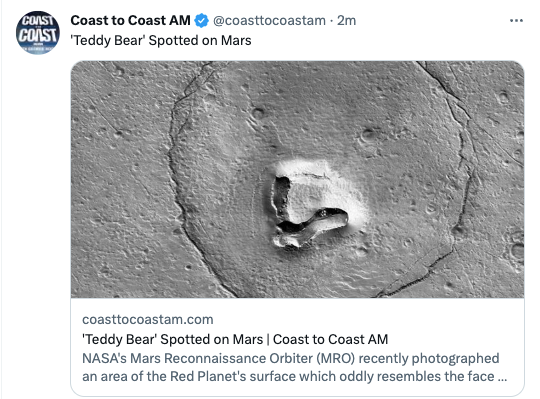The image size is (540, 399).
Task: Click the 2m tweet timestamp
Action: pyautogui.click(x=346, y=21)
